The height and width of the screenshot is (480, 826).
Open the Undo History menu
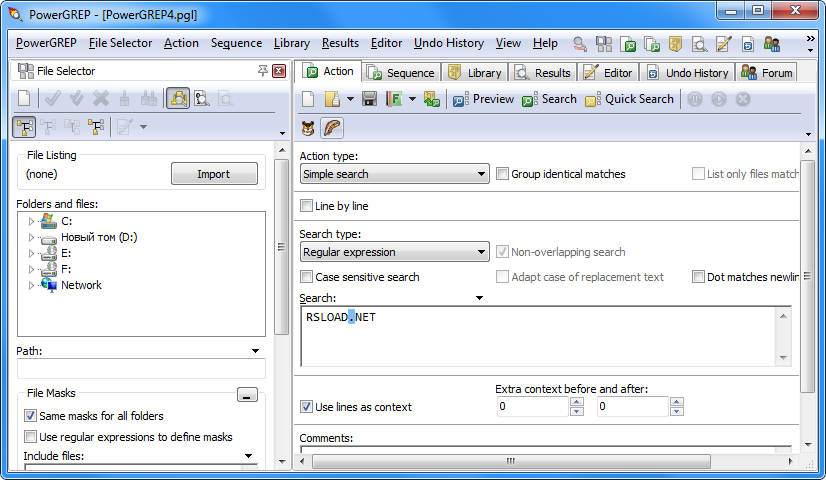(449, 43)
